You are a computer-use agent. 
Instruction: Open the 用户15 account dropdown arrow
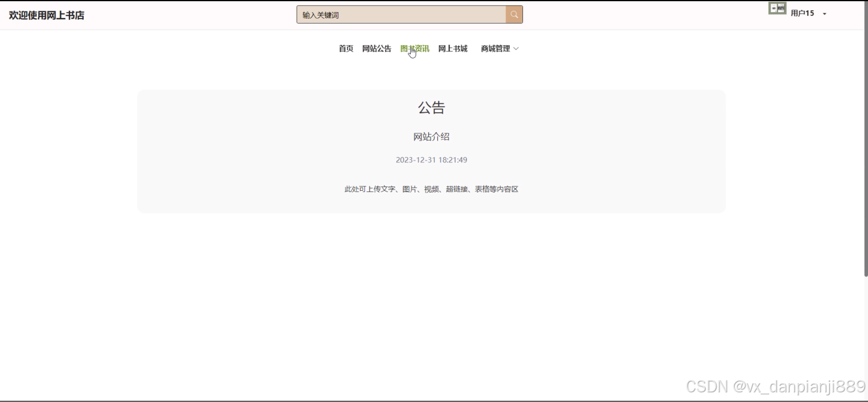click(x=825, y=13)
